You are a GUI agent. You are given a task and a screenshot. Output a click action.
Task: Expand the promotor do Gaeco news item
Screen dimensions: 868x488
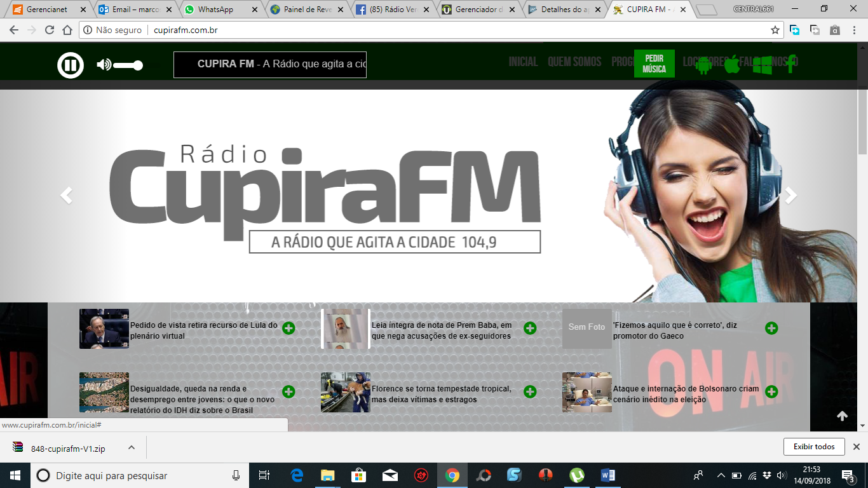tap(771, 328)
